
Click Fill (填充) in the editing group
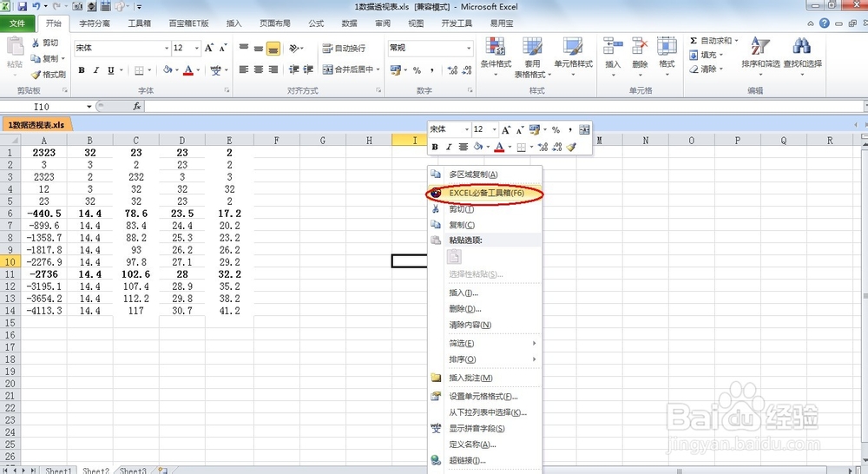tap(707, 55)
